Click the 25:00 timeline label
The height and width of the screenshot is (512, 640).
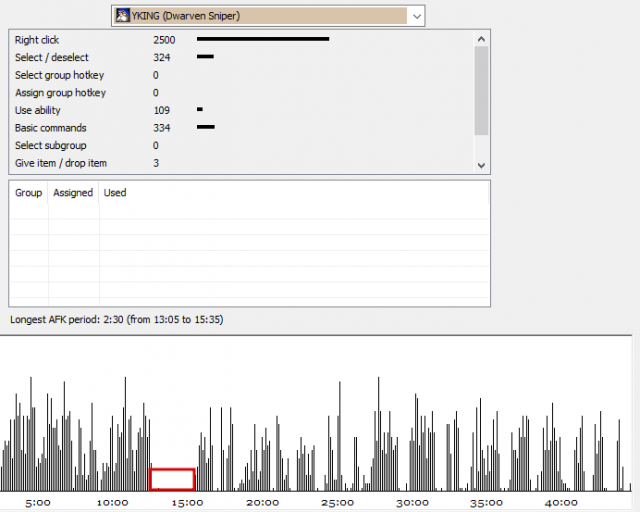337,503
